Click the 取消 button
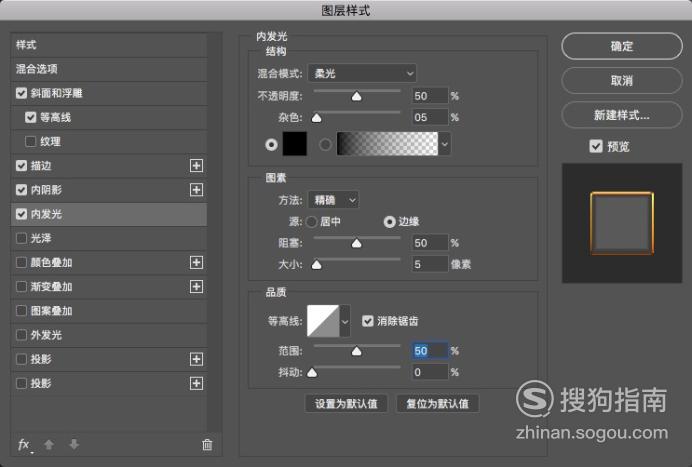Image resolution: width=692 pixels, height=467 pixels. (x=622, y=80)
